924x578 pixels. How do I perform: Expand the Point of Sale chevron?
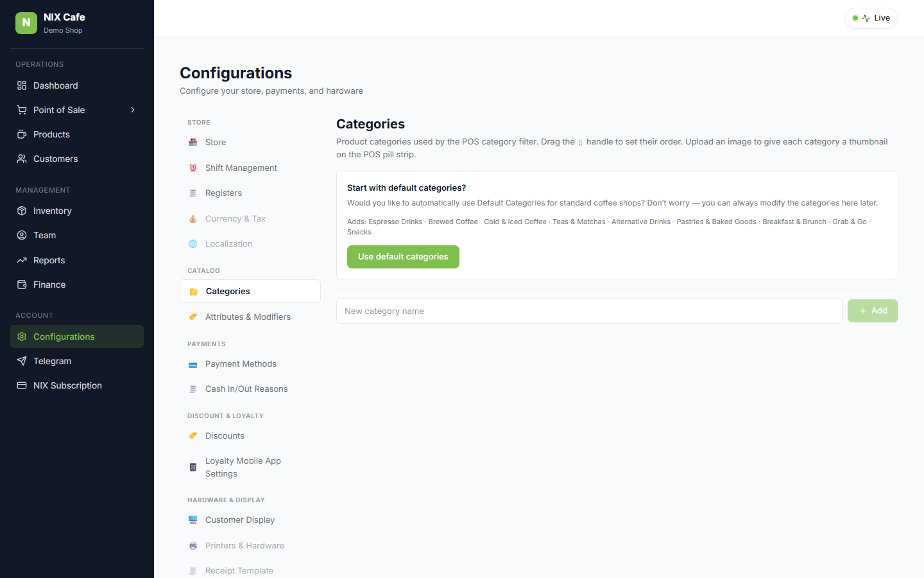[133, 110]
